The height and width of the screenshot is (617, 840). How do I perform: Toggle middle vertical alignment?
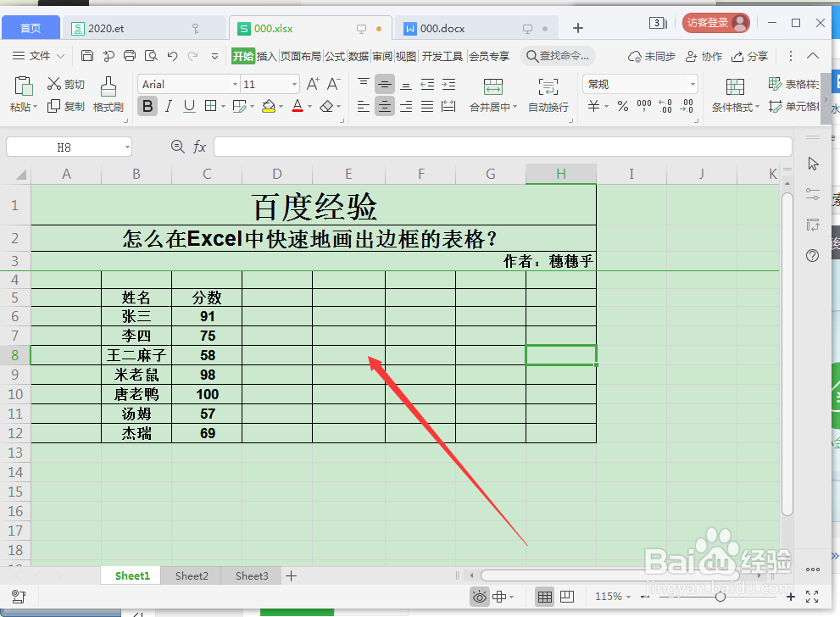tap(384, 84)
